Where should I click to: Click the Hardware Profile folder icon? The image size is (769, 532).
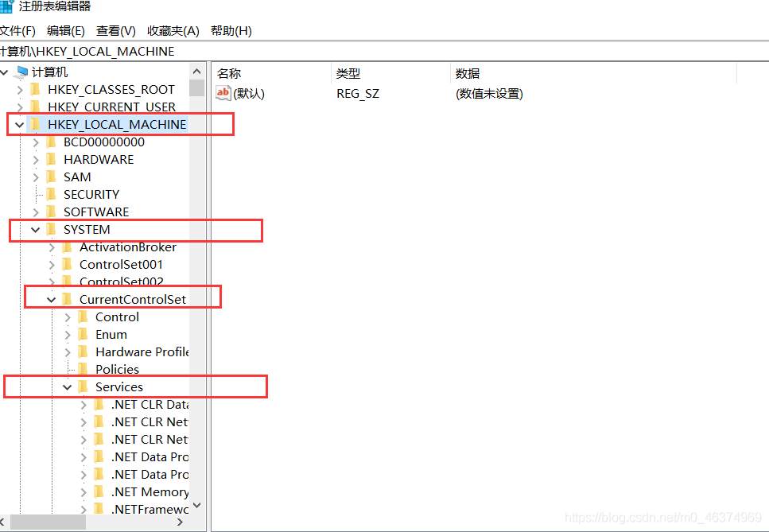(x=82, y=351)
